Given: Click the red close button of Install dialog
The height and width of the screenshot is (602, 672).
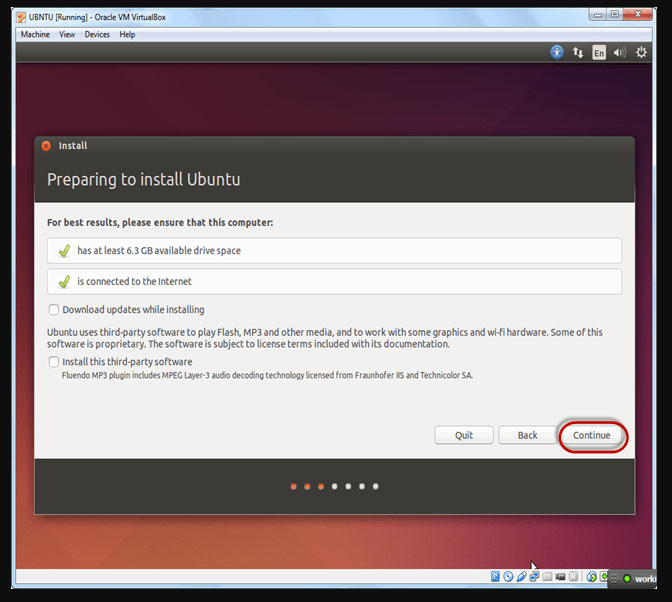Looking at the screenshot, I should (x=46, y=146).
